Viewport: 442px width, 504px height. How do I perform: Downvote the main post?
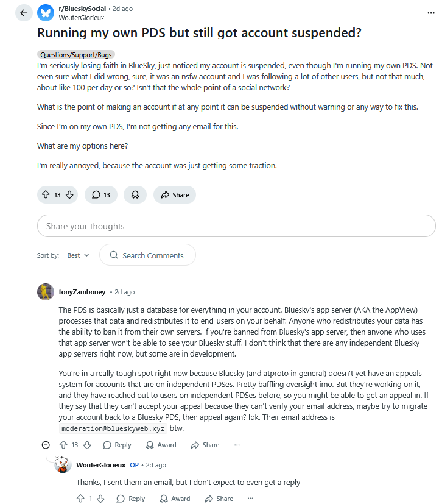[69, 195]
